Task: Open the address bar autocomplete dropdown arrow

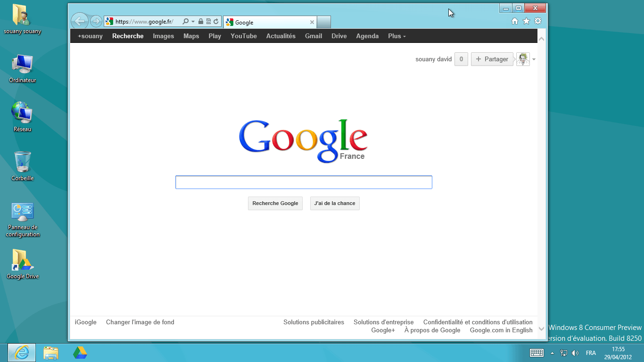Action: (x=193, y=22)
